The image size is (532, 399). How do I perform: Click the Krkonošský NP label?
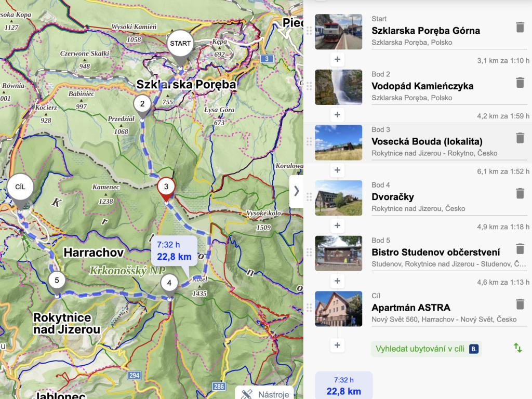pyautogui.click(x=127, y=270)
